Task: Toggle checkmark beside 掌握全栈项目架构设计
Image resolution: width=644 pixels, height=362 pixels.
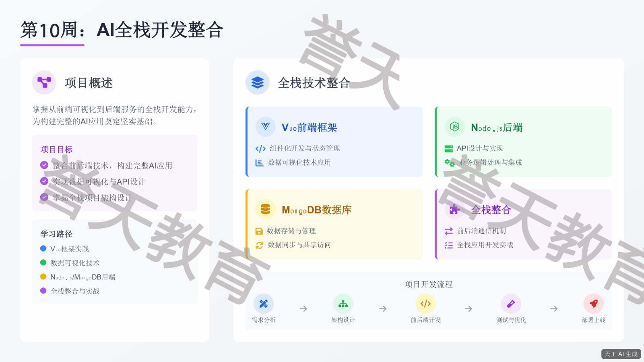Action: tap(44, 197)
